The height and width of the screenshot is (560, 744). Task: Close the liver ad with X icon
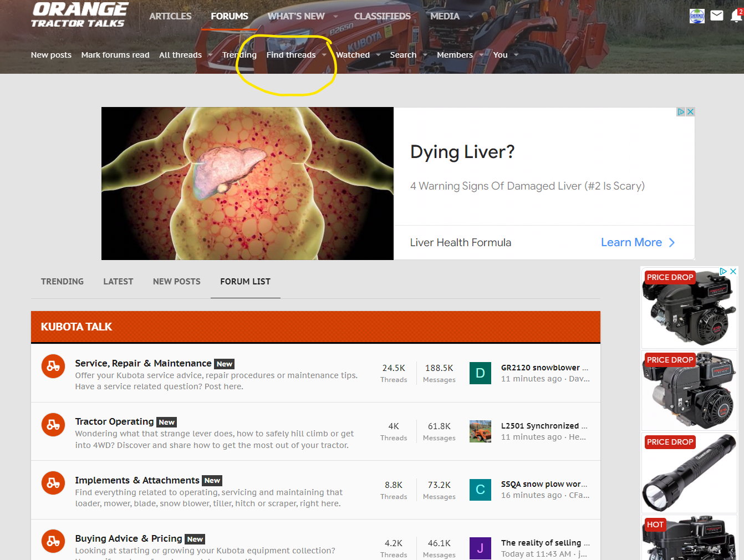(690, 111)
